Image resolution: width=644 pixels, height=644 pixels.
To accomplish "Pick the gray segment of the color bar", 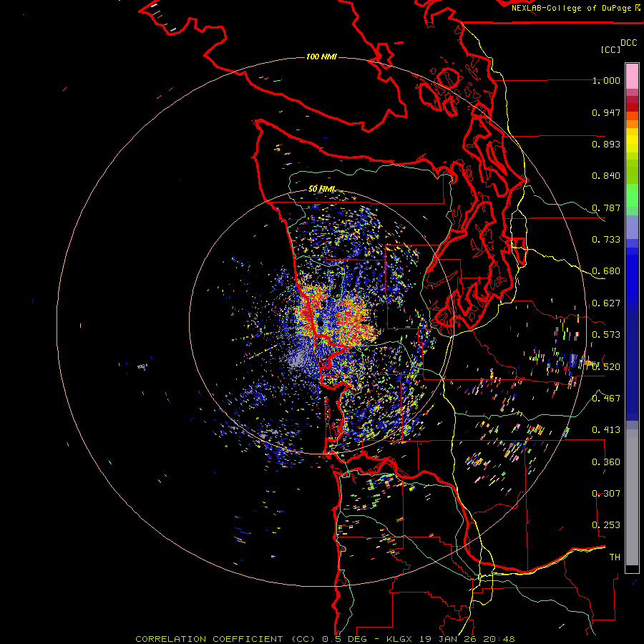I will coord(632,497).
